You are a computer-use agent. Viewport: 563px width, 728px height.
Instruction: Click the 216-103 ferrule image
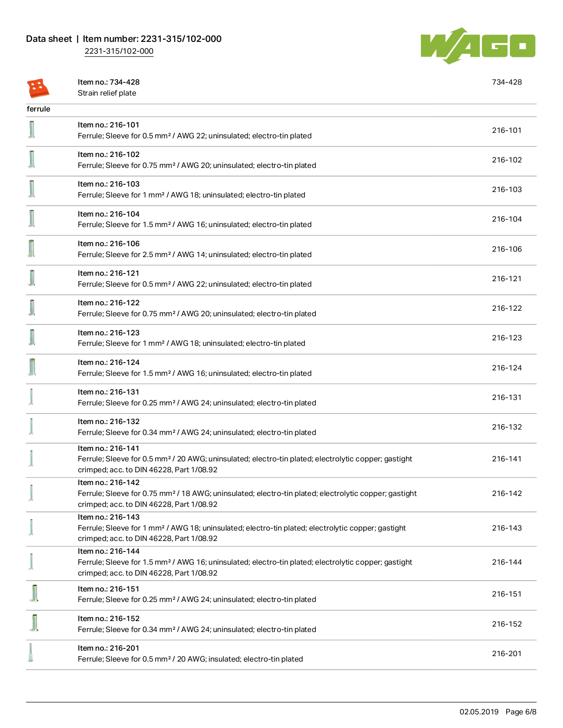(x=32, y=189)
